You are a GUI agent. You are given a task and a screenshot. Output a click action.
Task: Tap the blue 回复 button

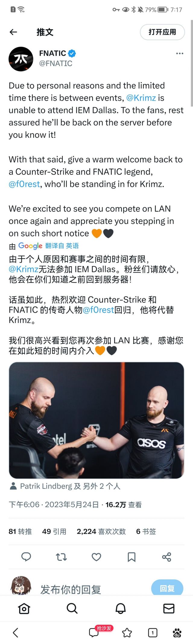[x=167, y=588]
